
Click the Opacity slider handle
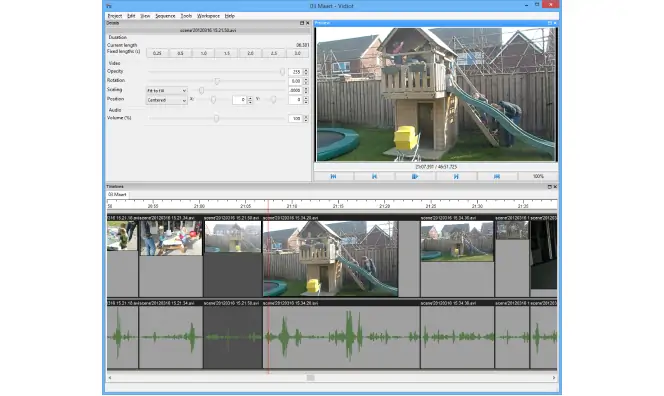(x=282, y=72)
